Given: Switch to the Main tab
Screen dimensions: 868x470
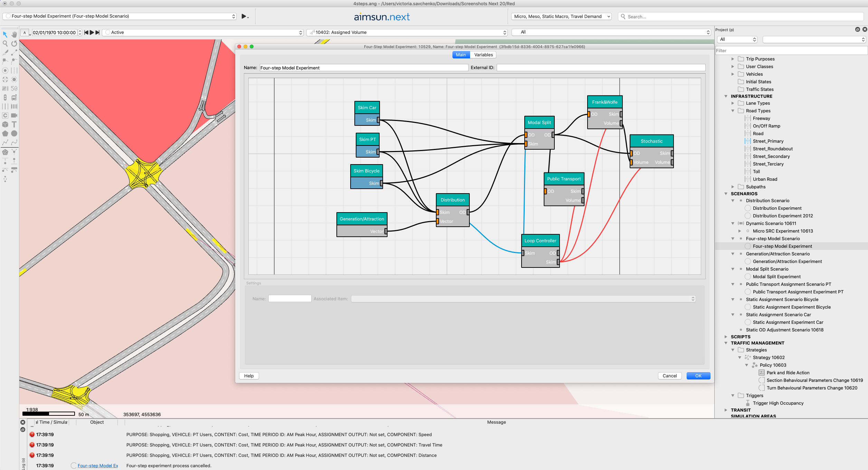Looking at the screenshot, I should pyautogui.click(x=461, y=55).
